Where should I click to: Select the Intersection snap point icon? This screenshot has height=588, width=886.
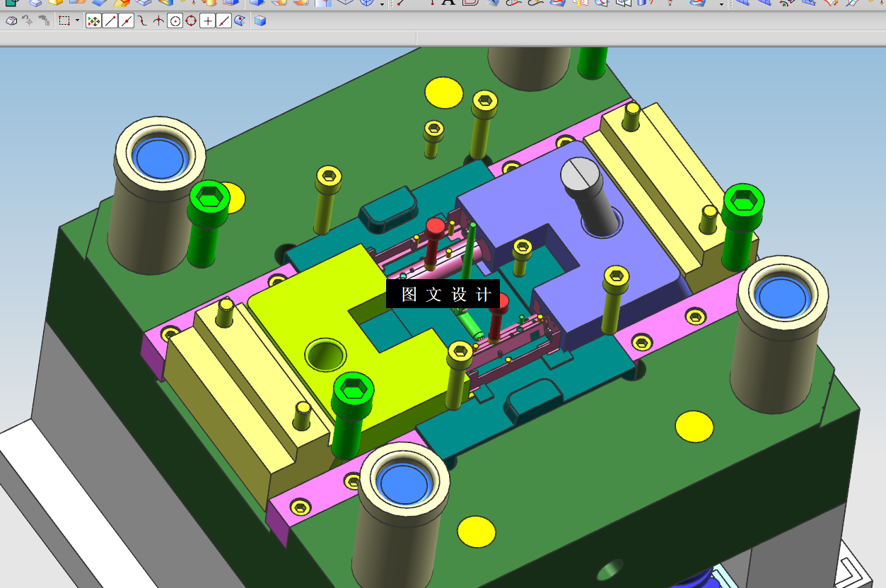[x=158, y=20]
